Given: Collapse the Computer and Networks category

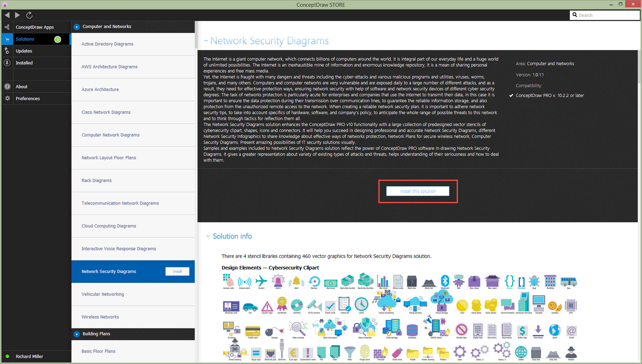Looking at the screenshot, I should pos(77,27).
